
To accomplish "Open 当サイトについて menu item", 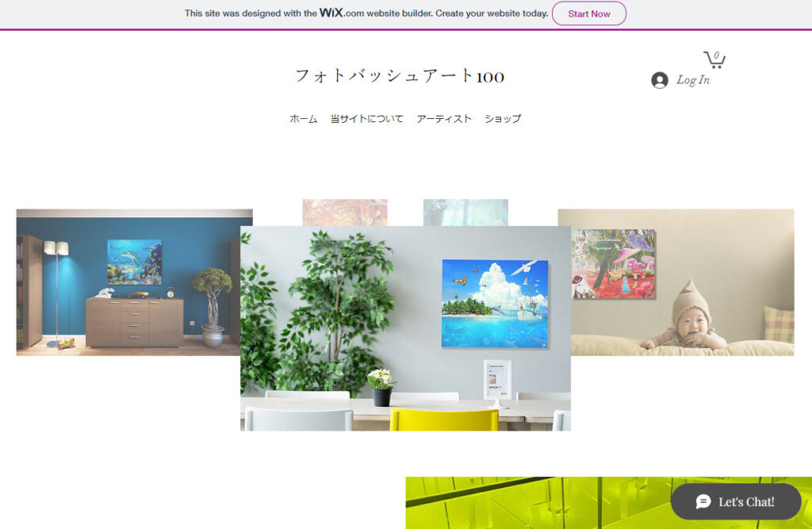I will point(366,119).
